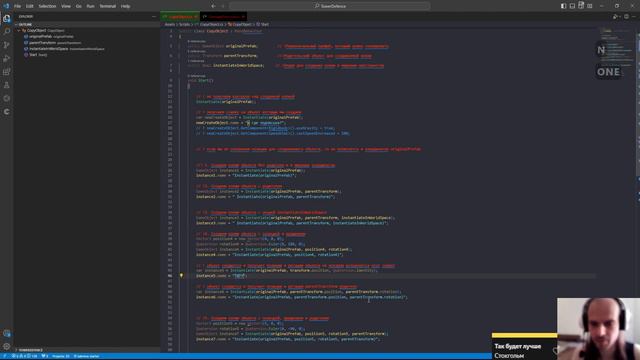640x360 pixels.
Task: Open Source Control view in activity bar
Action: [x=7, y=45]
